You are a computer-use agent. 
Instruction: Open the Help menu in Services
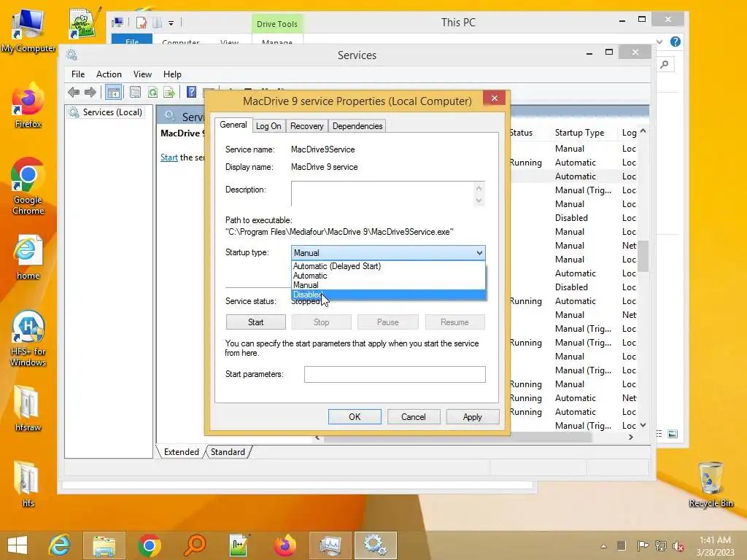[172, 74]
